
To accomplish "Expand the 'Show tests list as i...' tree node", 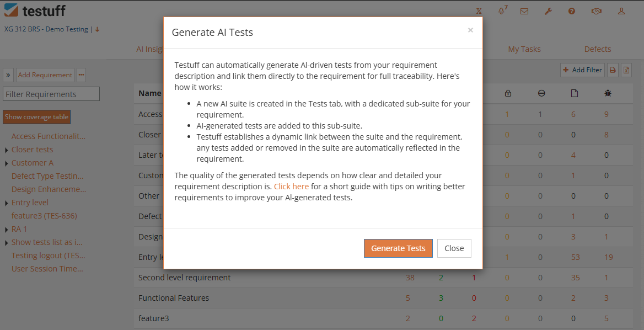I will (x=6, y=243).
